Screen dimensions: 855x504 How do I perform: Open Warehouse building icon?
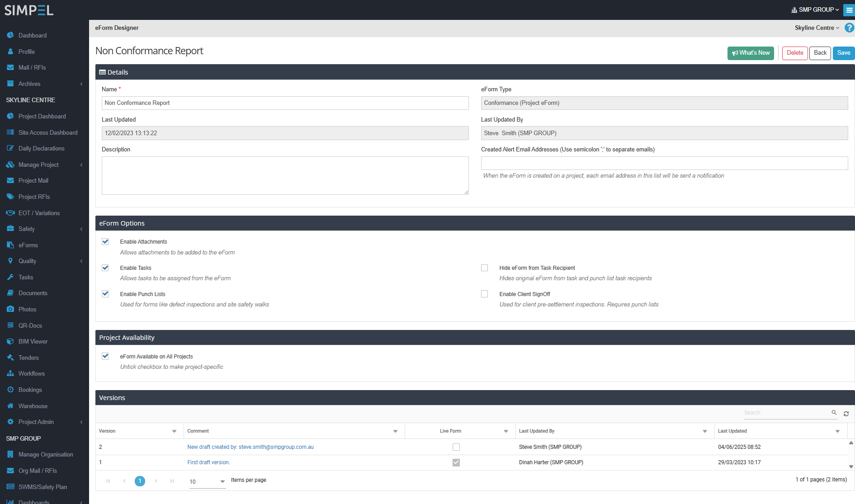(10, 406)
